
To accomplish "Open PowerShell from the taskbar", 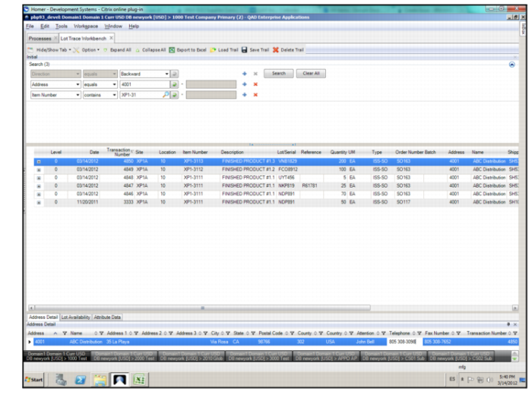I will point(81,380).
